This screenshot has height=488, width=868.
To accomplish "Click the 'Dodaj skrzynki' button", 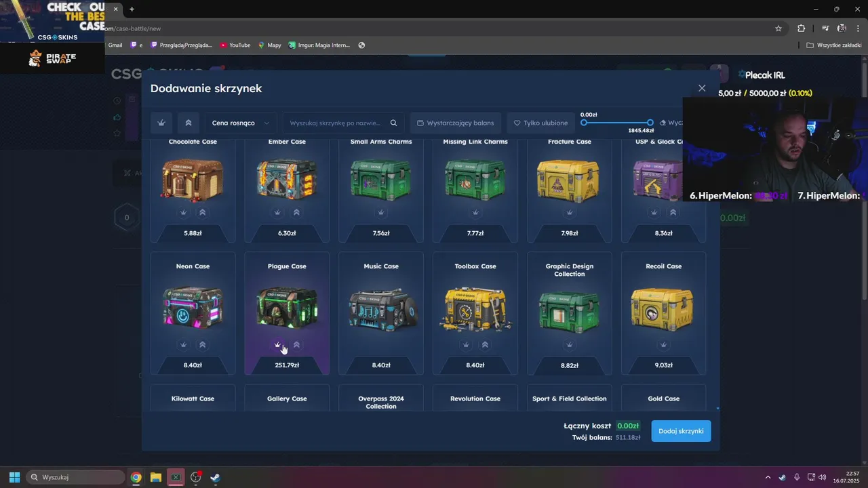I will tap(681, 431).
